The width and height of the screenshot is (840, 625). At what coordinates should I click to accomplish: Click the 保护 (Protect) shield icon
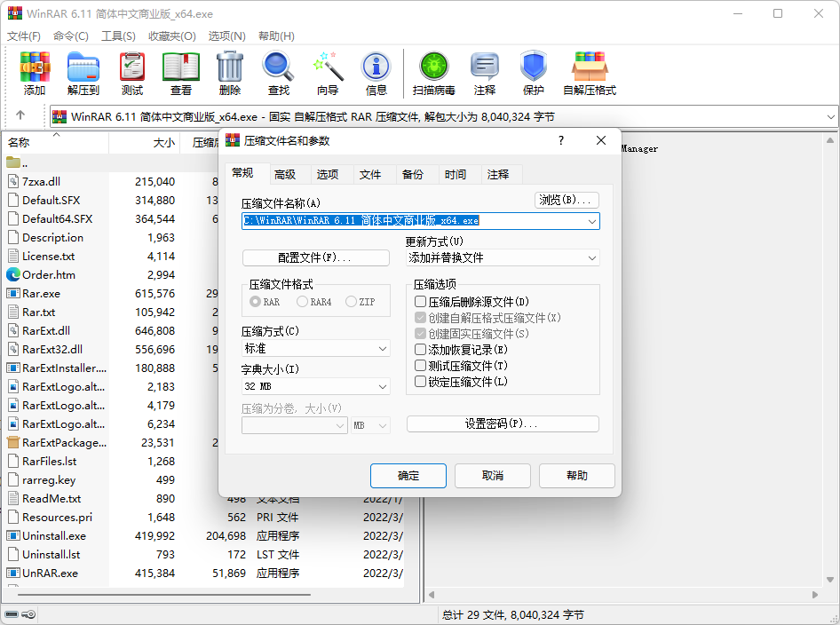pyautogui.click(x=533, y=73)
